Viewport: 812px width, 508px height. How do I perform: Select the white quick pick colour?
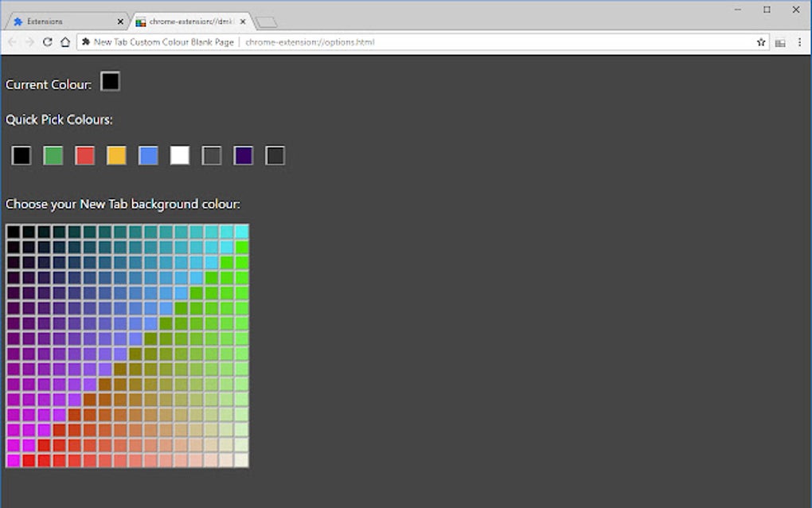coord(180,155)
